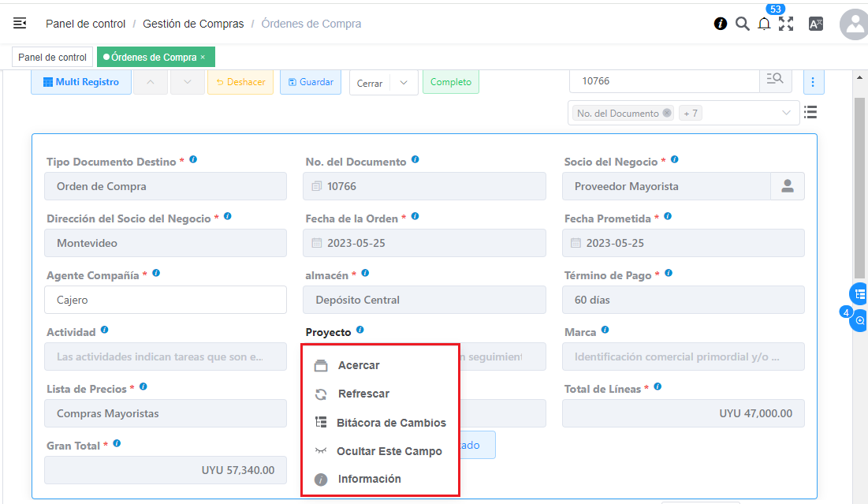The height and width of the screenshot is (504, 868).
Task: Open the advanced search icon beside 10766
Action: tap(775, 80)
